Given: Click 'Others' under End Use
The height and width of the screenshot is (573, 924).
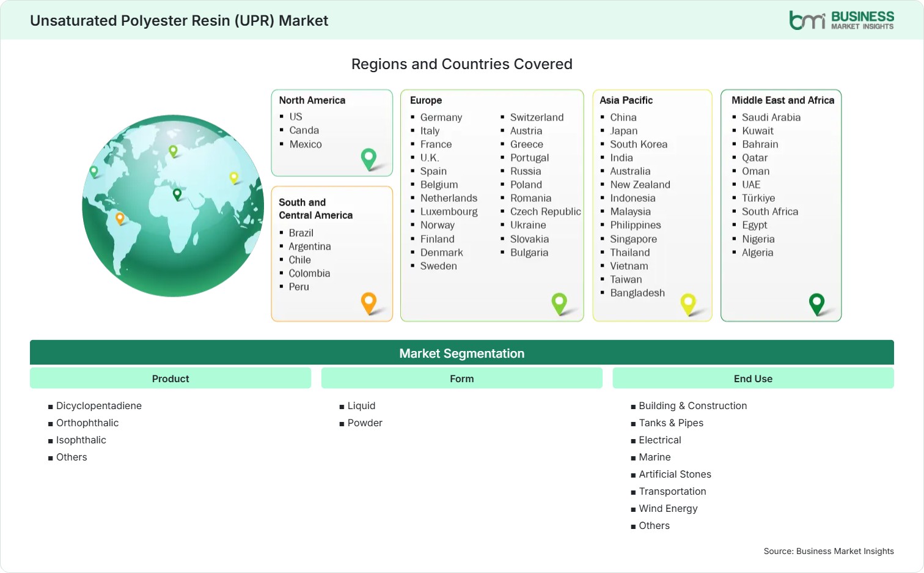Looking at the screenshot, I should pos(654,525).
